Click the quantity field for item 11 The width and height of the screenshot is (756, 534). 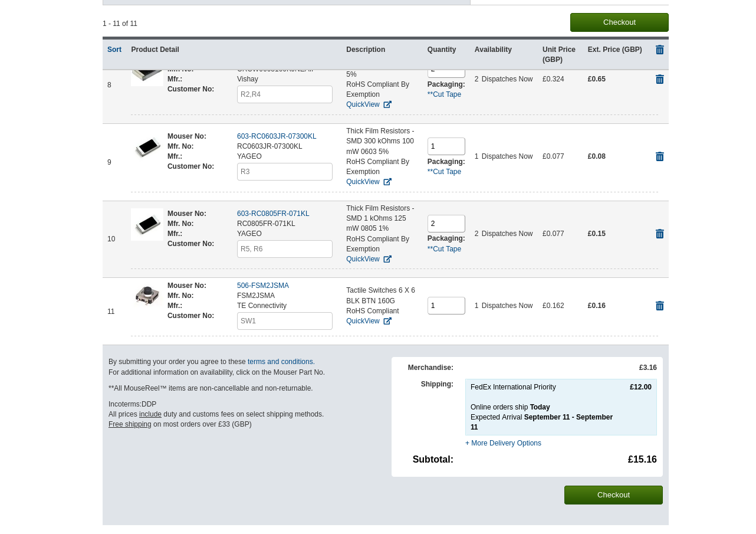[446, 306]
